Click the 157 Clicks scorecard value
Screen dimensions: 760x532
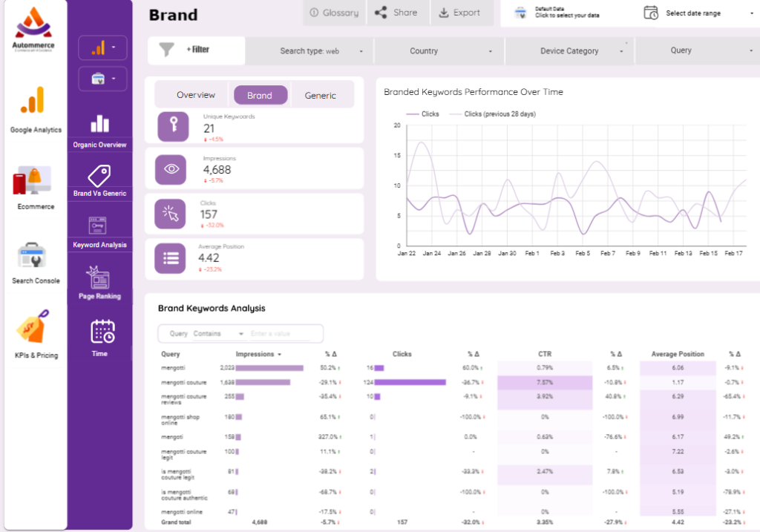[209, 214]
